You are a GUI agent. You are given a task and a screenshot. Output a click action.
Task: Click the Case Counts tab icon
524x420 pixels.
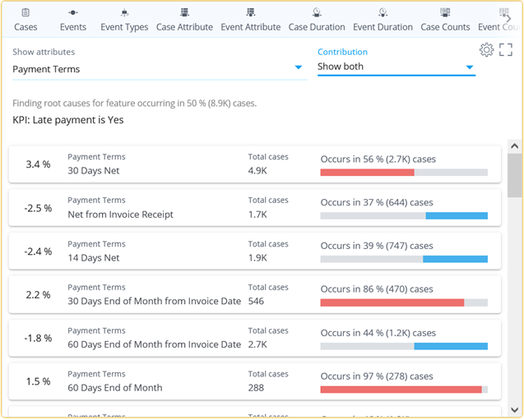click(445, 12)
